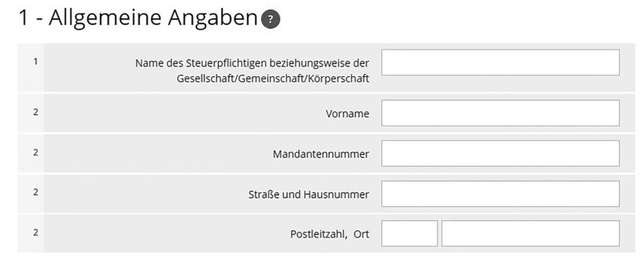Focus the short Postleitzahl input box
Viewport: 644px width, 265px height.
(409, 234)
